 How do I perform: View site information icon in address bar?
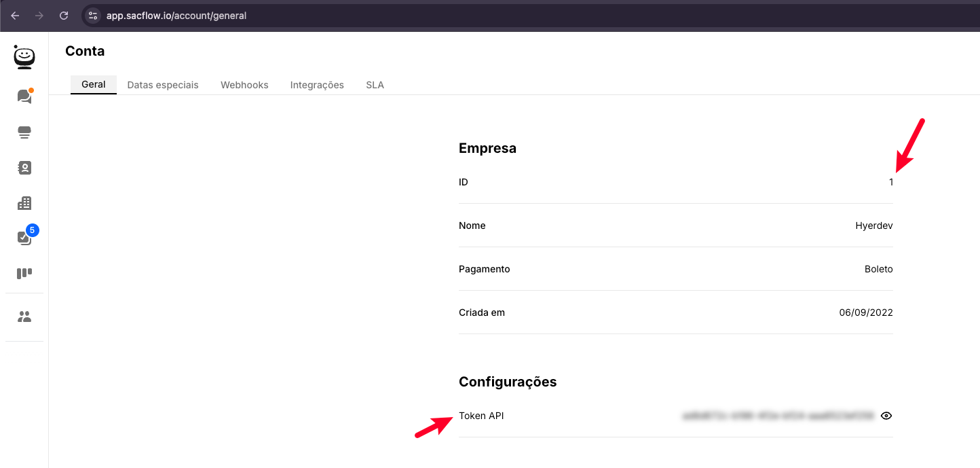94,16
